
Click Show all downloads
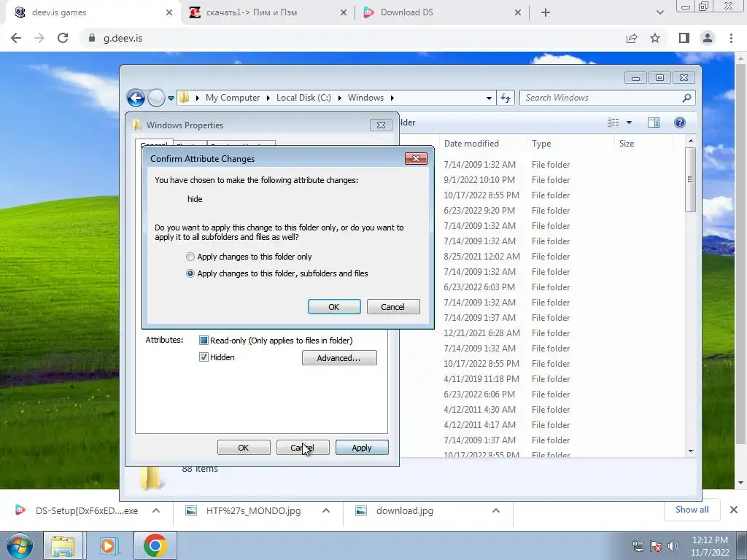click(x=692, y=510)
